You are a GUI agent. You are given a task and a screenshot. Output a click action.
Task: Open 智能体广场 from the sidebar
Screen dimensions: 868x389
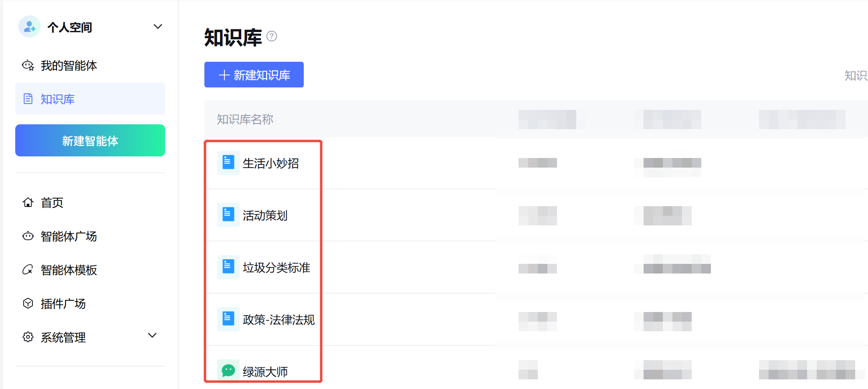pos(69,236)
